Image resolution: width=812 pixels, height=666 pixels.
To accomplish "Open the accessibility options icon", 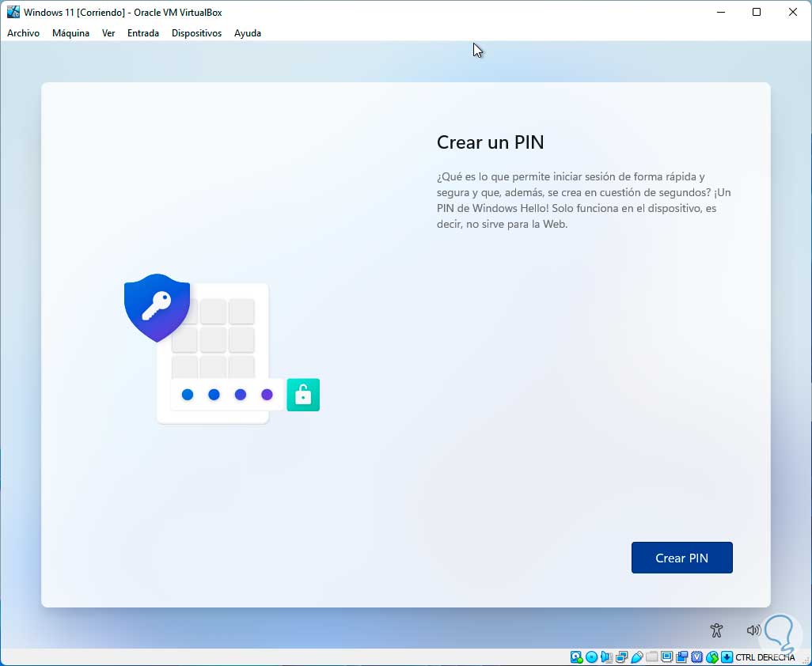I will (716, 630).
